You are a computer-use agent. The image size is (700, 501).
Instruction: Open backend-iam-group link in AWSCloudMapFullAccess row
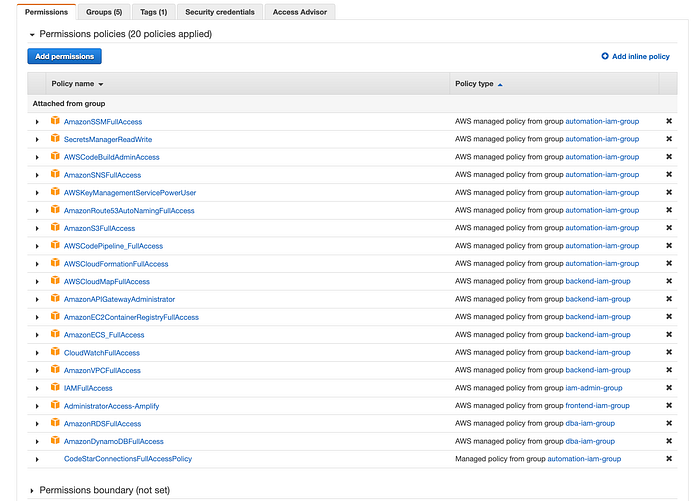click(x=598, y=281)
